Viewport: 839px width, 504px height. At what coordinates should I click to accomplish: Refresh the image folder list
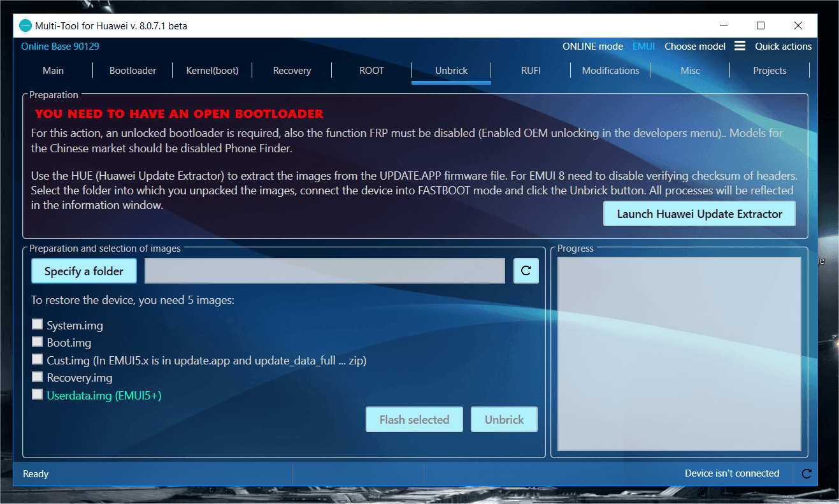pyautogui.click(x=526, y=271)
